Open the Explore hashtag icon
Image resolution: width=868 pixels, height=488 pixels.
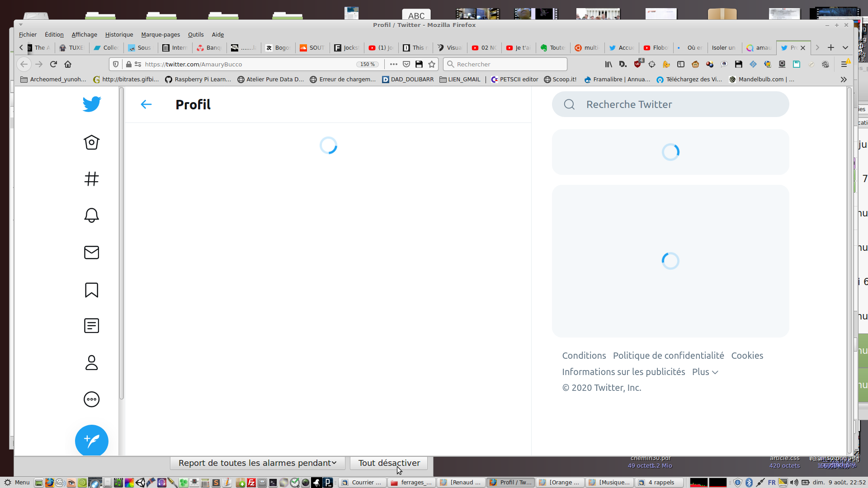point(92,179)
